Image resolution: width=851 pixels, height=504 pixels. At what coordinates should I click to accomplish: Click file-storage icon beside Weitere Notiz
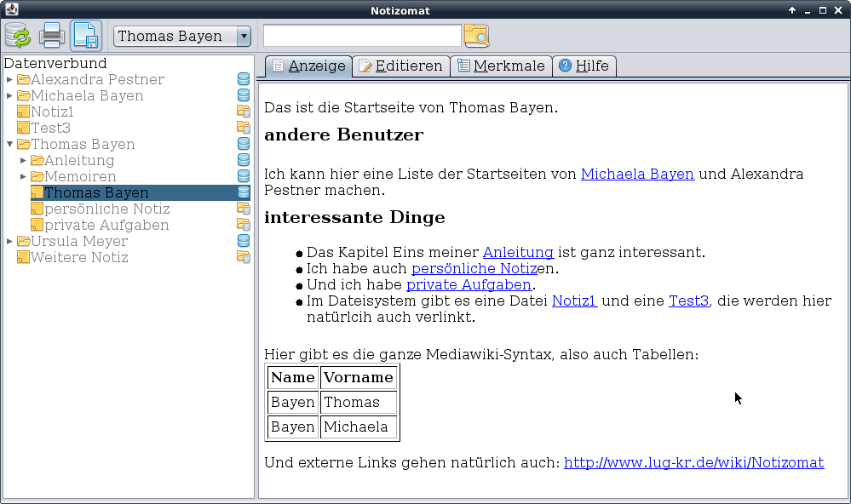244,258
